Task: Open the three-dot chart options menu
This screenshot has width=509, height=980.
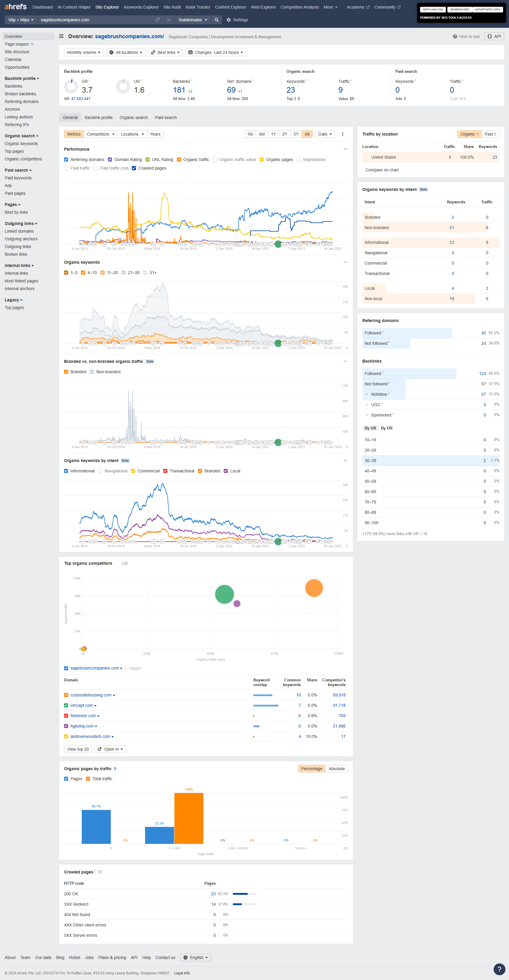Action: [342, 134]
